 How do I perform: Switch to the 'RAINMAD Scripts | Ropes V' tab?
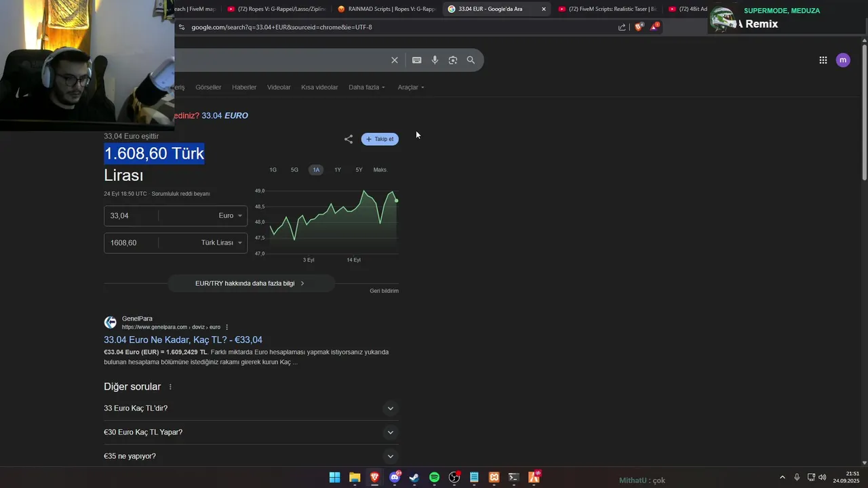pos(387,9)
